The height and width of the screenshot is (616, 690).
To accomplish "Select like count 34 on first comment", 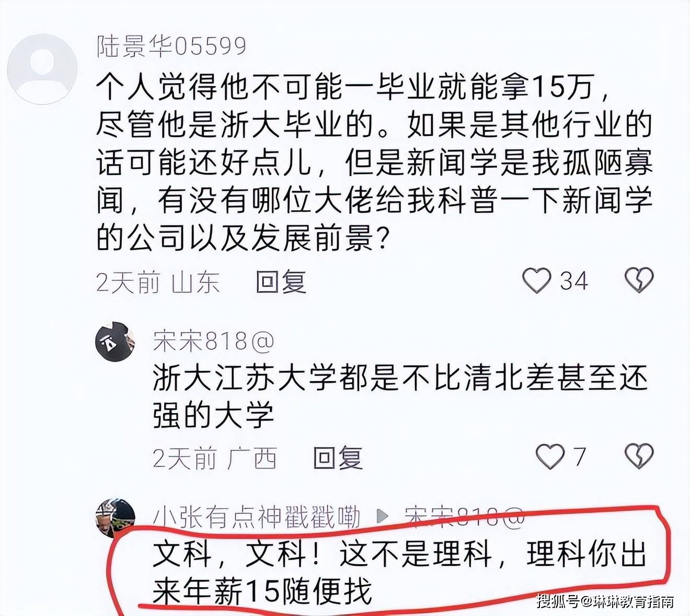I will click(x=574, y=281).
